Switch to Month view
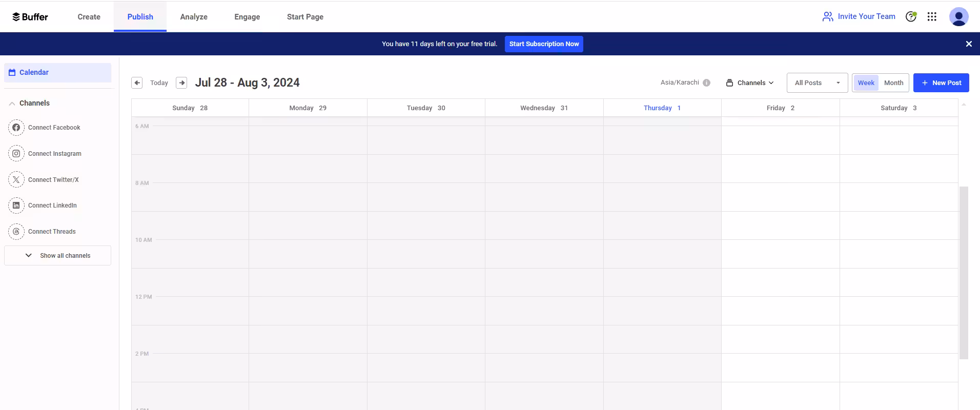Image resolution: width=980 pixels, height=410 pixels. [x=893, y=83]
